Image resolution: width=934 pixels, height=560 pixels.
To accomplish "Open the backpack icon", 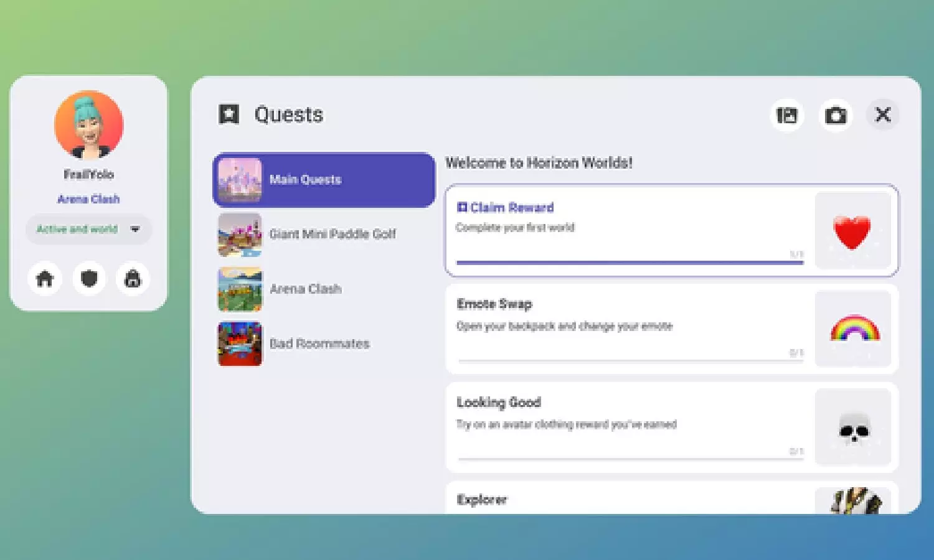I will [x=133, y=278].
